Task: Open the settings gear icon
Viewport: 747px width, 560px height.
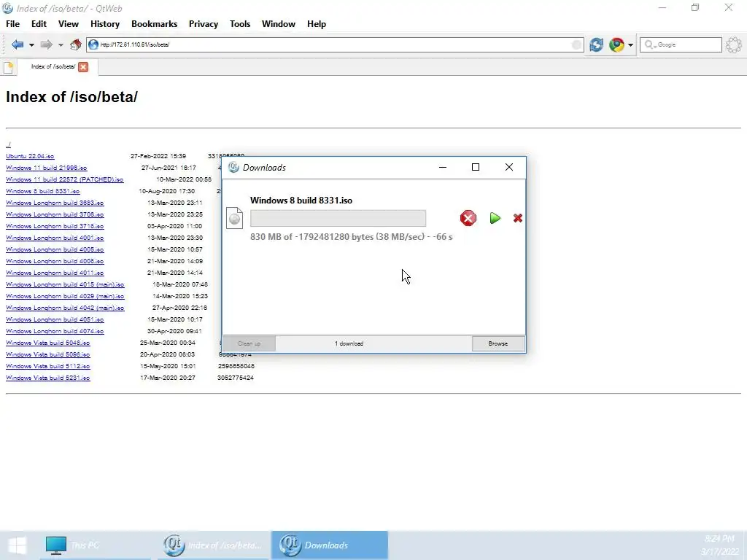Action: click(x=734, y=45)
